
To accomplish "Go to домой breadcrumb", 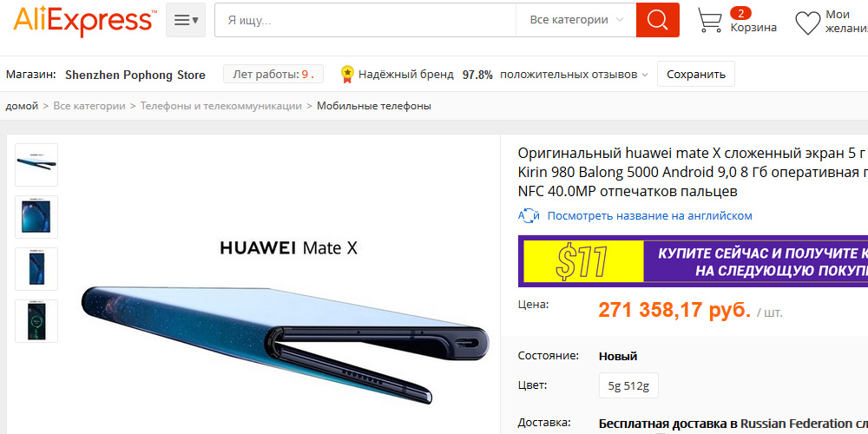I will coord(22,106).
